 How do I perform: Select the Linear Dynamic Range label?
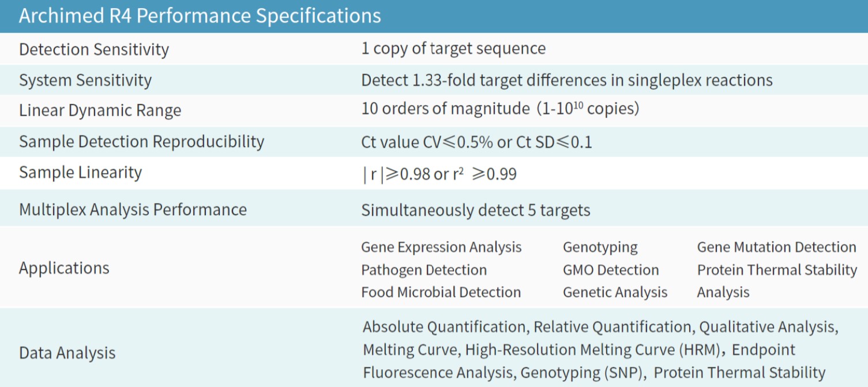(x=100, y=110)
